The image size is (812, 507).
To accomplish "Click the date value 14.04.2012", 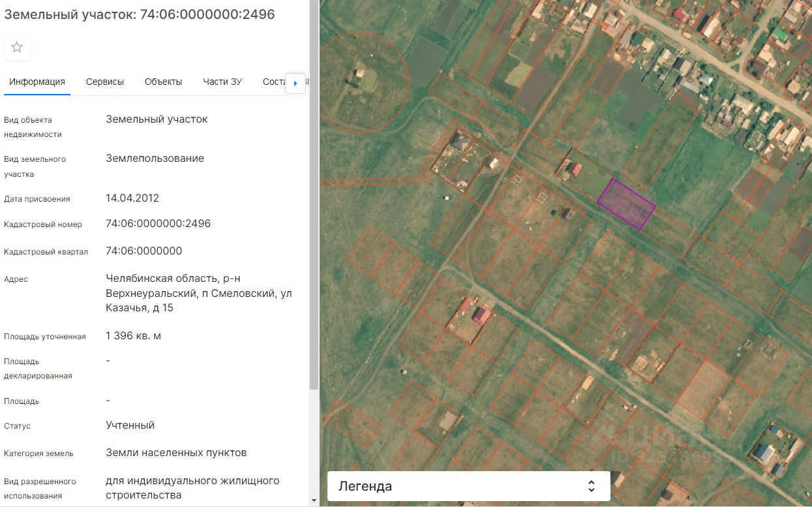I will 132,198.
